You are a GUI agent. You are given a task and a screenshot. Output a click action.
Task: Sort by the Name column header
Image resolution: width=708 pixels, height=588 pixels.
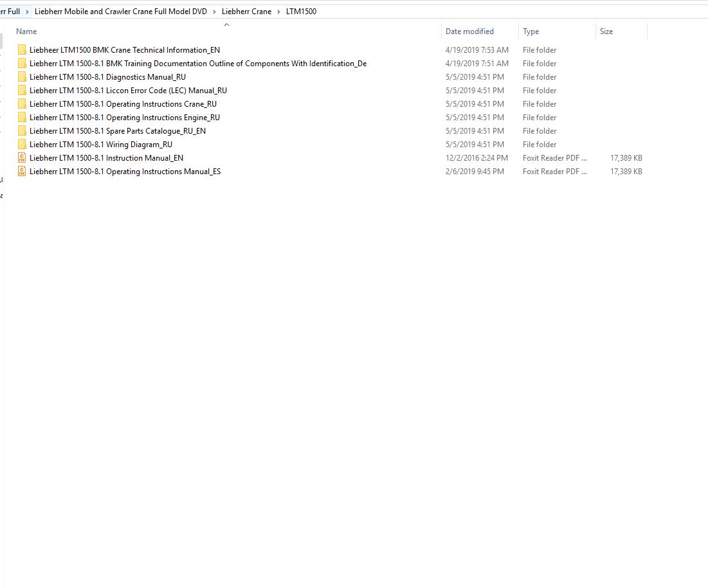click(26, 31)
